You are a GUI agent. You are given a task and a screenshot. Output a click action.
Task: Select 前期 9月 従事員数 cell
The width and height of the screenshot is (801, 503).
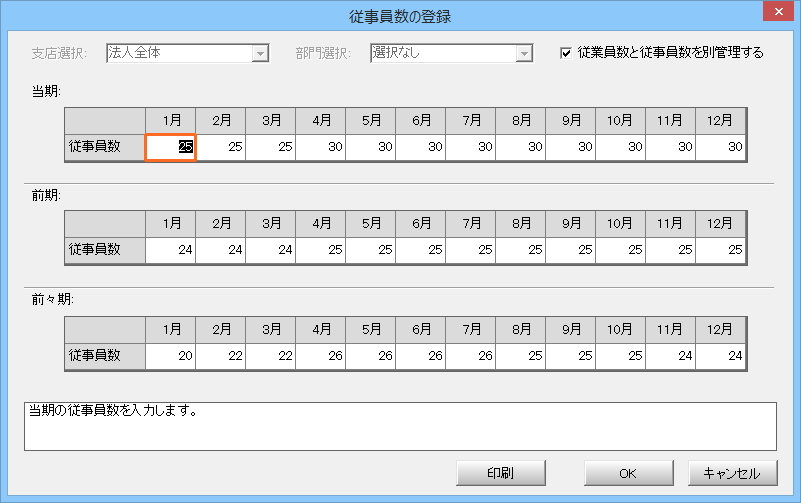(571, 250)
